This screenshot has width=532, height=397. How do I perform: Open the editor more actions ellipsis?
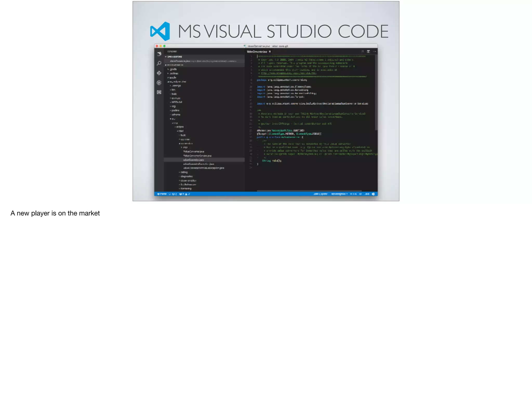(375, 51)
